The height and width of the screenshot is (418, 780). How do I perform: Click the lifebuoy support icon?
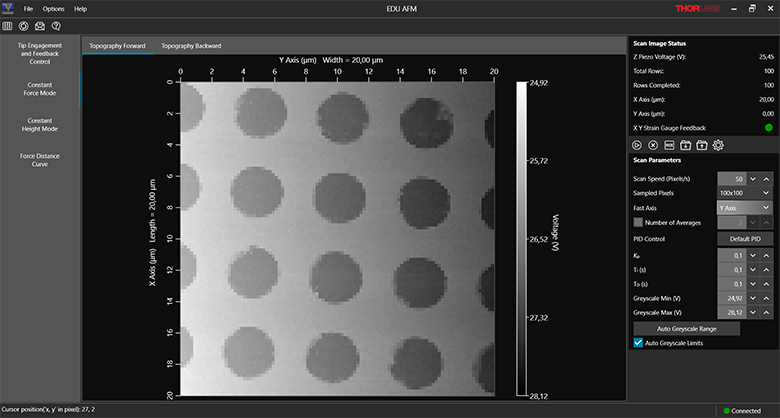click(x=23, y=25)
